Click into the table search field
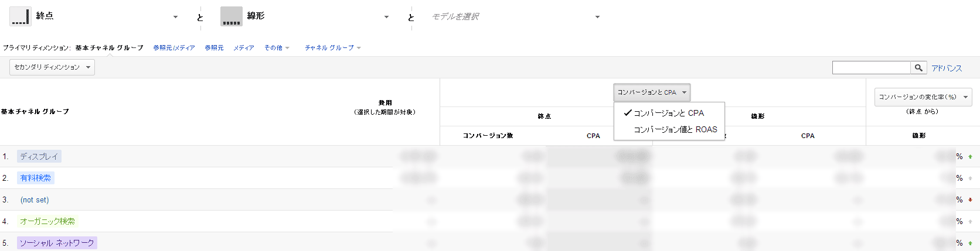The width and height of the screenshot is (980, 251). pyautogui.click(x=871, y=68)
